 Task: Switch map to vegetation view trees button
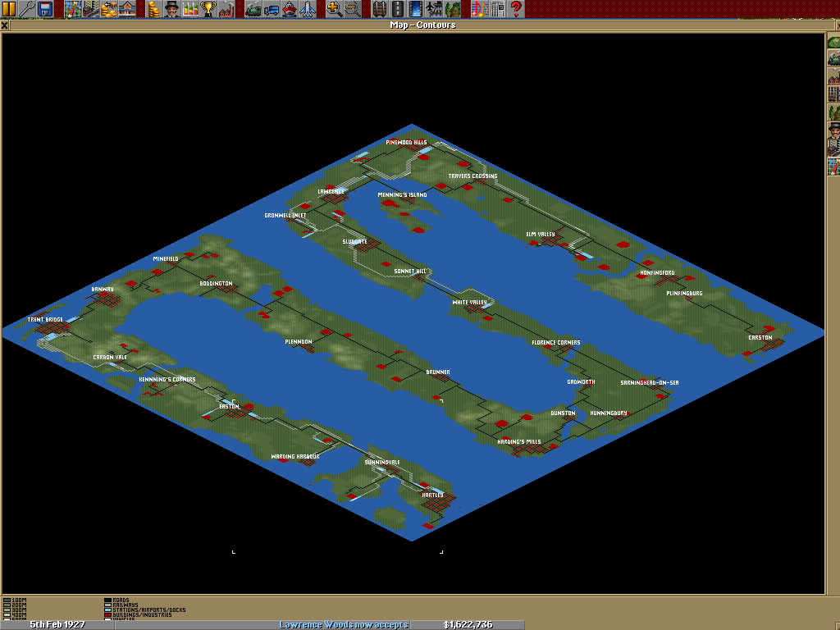click(834, 112)
